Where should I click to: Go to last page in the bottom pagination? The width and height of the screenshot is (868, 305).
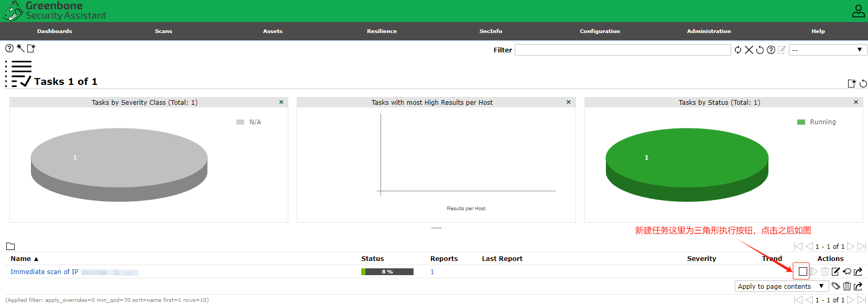click(x=862, y=300)
